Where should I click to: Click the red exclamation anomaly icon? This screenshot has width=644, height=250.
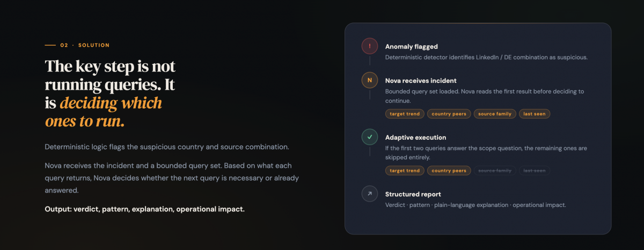(370, 47)
